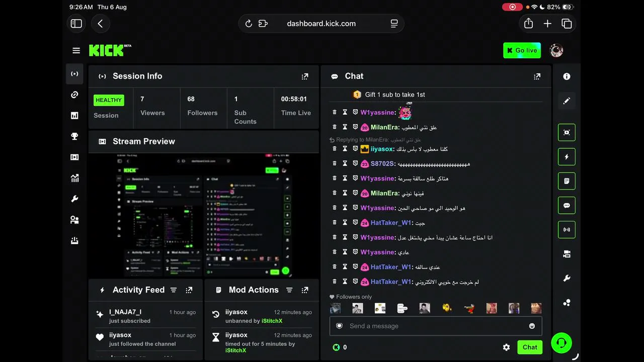Insert the red bird emote
Viewport: 644px width, 362px height.
[469, 308]
